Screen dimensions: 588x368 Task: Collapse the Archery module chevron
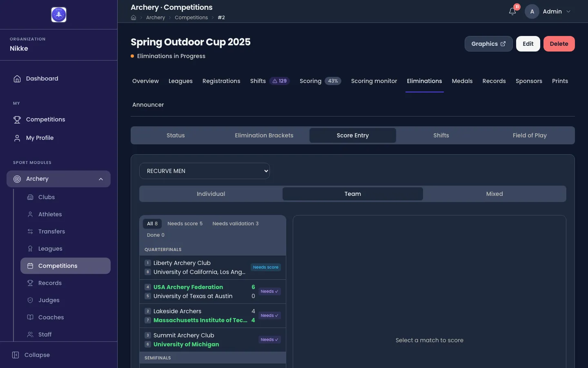coord(101,179)
